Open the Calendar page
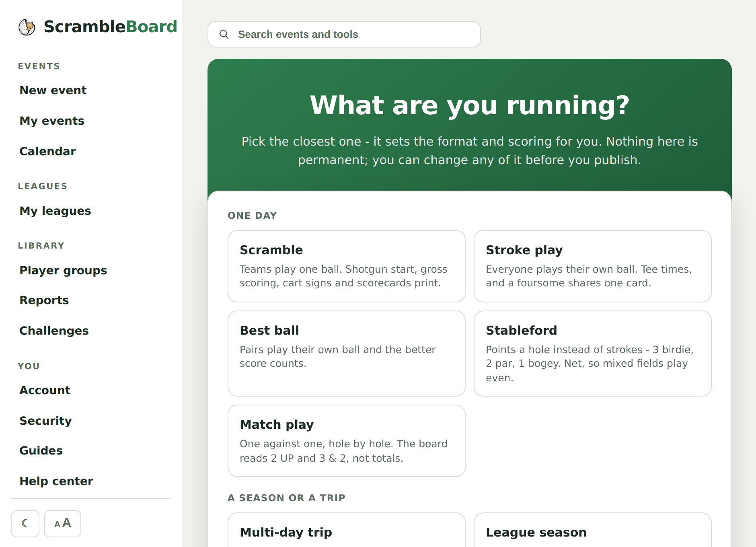 coord(47,151)
